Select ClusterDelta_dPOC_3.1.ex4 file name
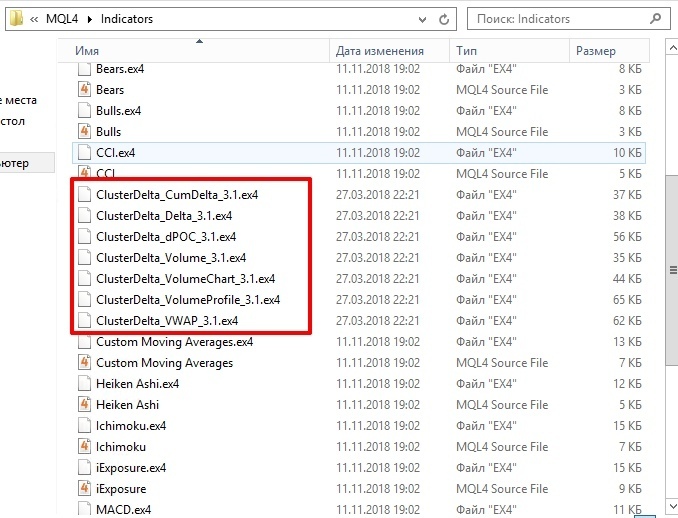This screenshot has height=518, width=678. pos(166,237)
